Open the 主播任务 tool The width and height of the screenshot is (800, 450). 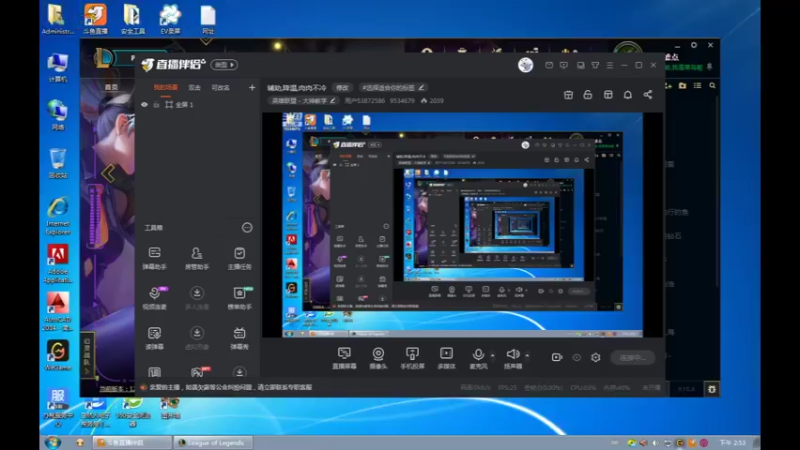click(x=239, y=258)
